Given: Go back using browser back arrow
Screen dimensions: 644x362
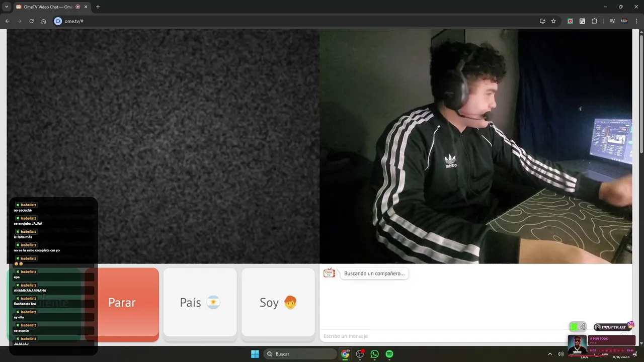Looking at the screenshot, I should 7,21.
